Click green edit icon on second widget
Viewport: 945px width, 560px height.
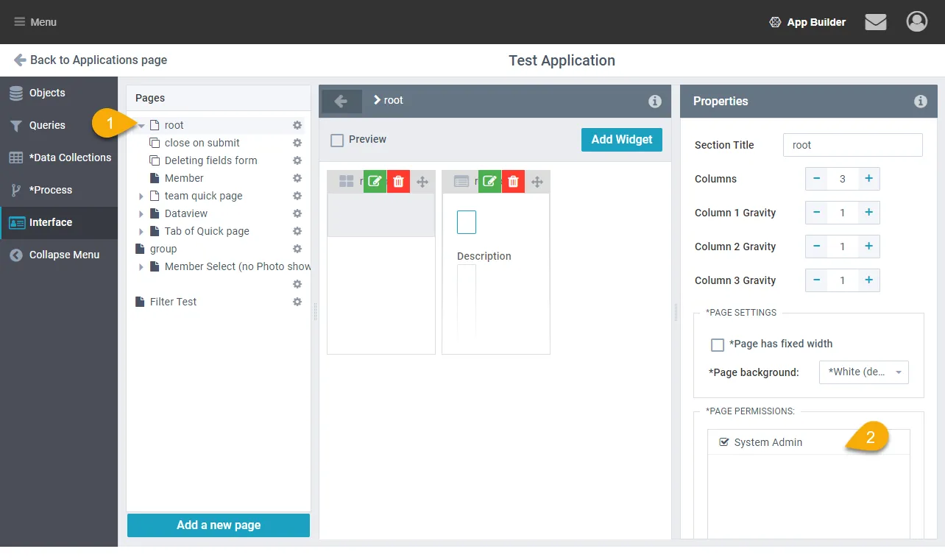coord(489,182)
